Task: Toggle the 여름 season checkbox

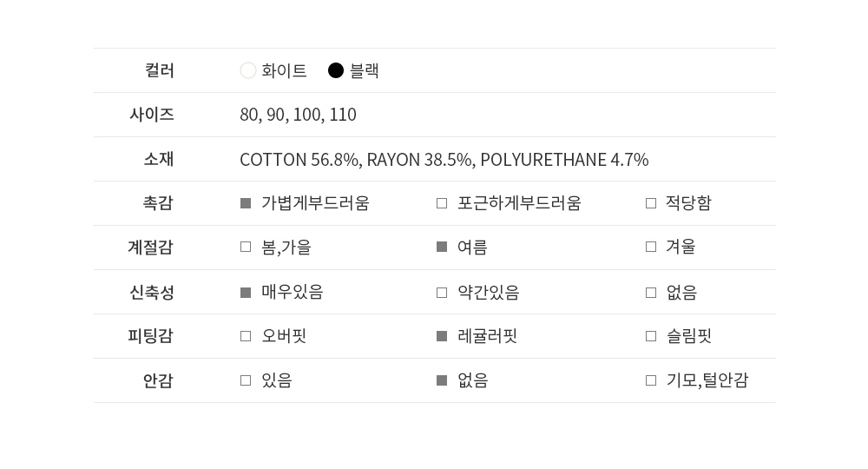Action: pos(442,247)
